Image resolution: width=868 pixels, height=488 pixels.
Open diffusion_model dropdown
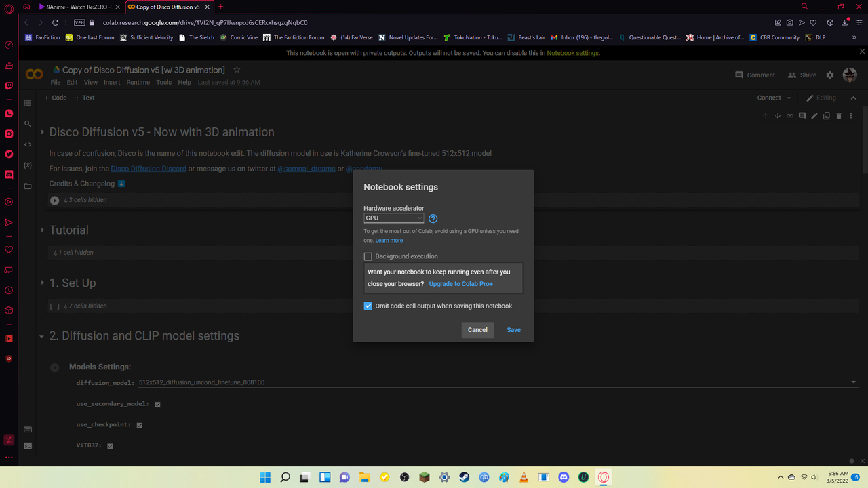coord(497,382)
